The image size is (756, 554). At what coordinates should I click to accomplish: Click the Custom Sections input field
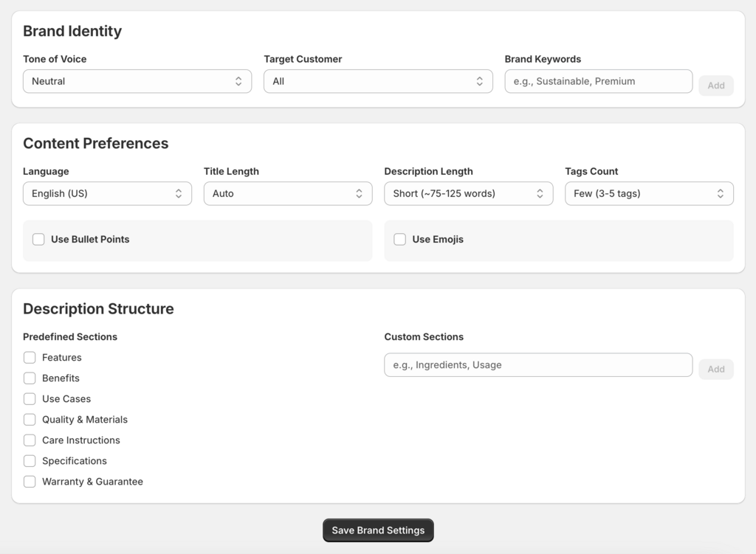[x=537, y=364]
